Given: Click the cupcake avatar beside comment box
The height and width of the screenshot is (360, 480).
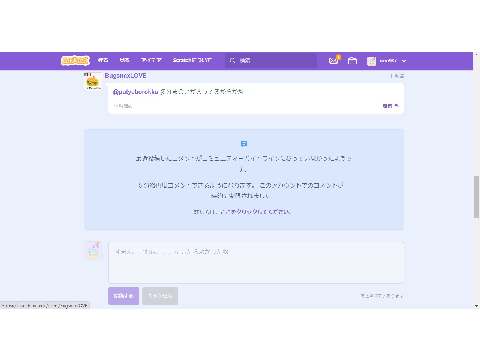Looking at the screenshot, I should (93, 251).
